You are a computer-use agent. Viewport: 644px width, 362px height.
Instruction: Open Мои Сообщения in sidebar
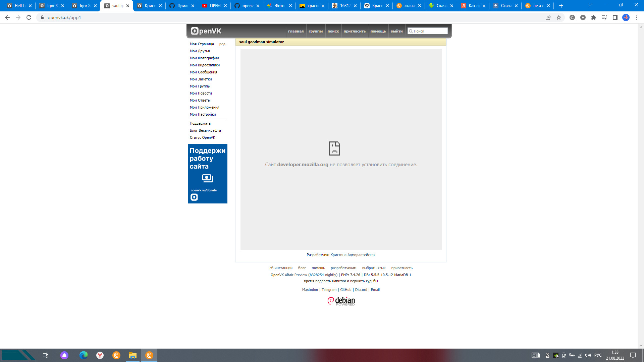(x=203, y=72)
